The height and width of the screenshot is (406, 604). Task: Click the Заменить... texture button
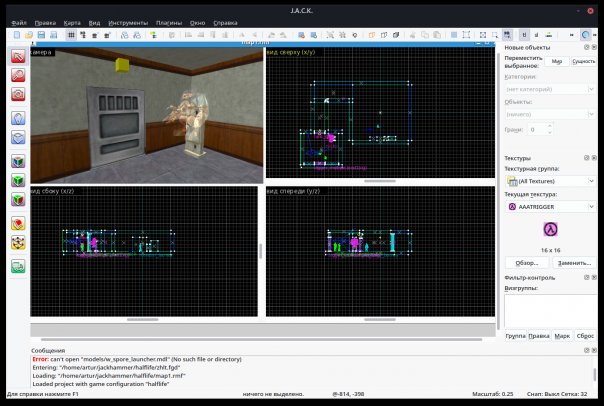click(x=574, y=262)
